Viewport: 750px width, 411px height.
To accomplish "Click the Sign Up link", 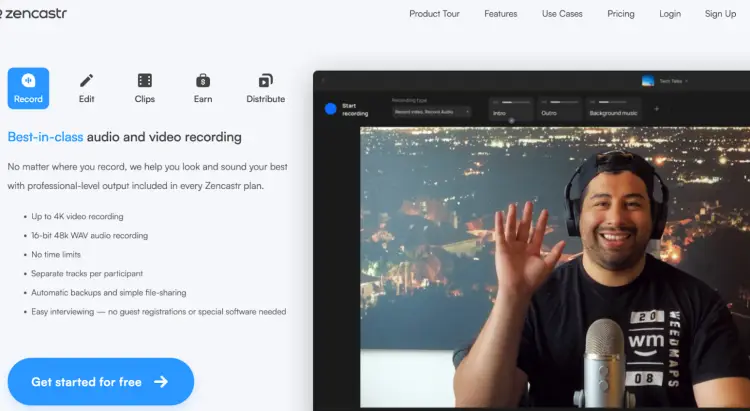I will tap(720, 14).
